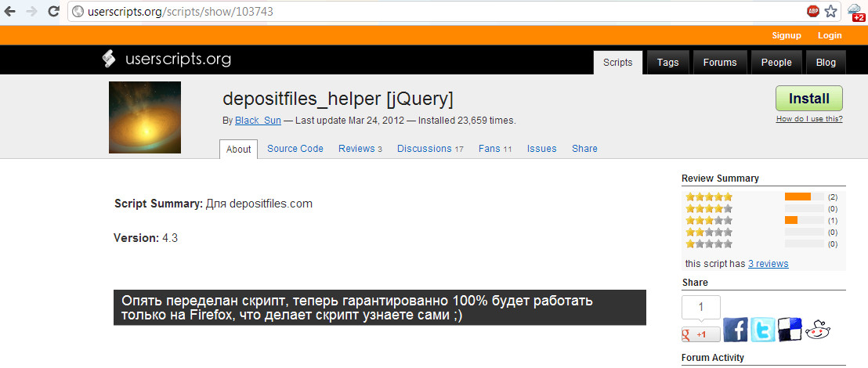Switch to the Scripts navigation tab
Screen dimensions: 868x368
[618, 63]
